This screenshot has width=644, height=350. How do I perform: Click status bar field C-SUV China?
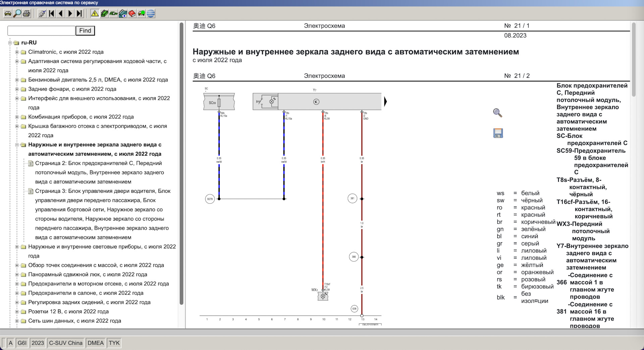tap(66, 343)
